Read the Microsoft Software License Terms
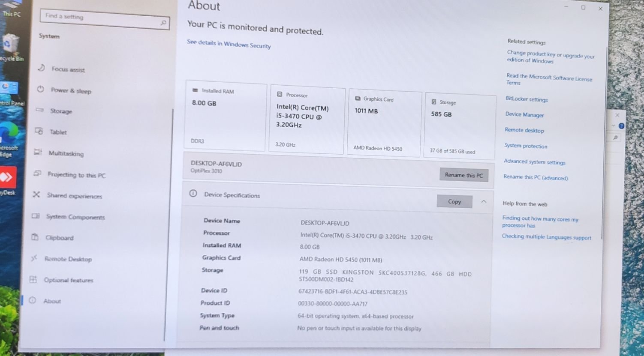The width and height of the screenshot is (644, 356). click(x=549, y=79)
